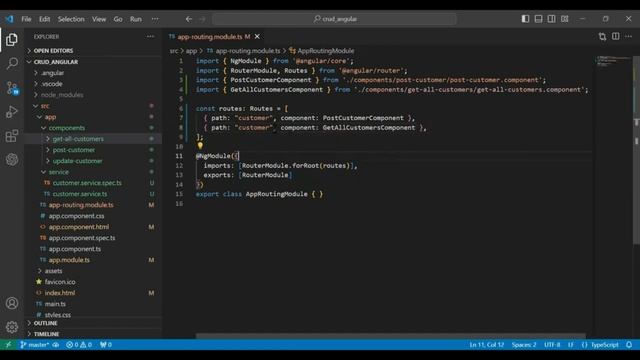The width and height of the screenshot is (640, 360).
Task: Click the LF end of line indicator
Action: click(x=571, y=345)
